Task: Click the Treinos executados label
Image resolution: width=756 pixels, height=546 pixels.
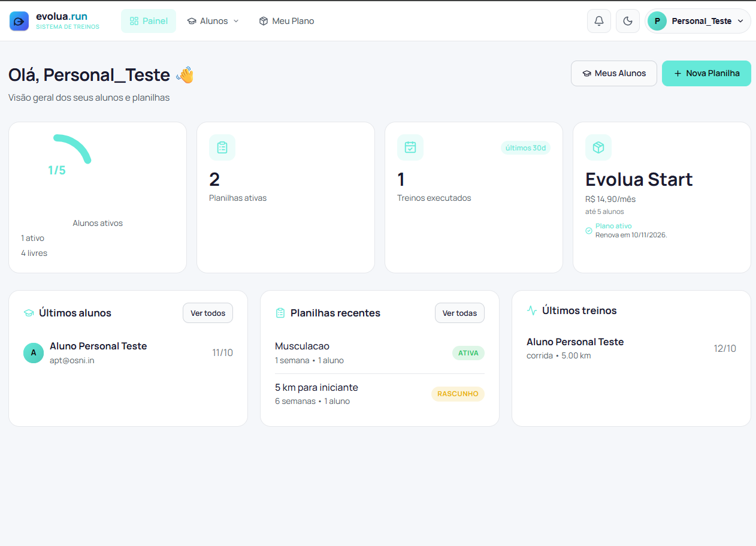Action: [434, 198]
